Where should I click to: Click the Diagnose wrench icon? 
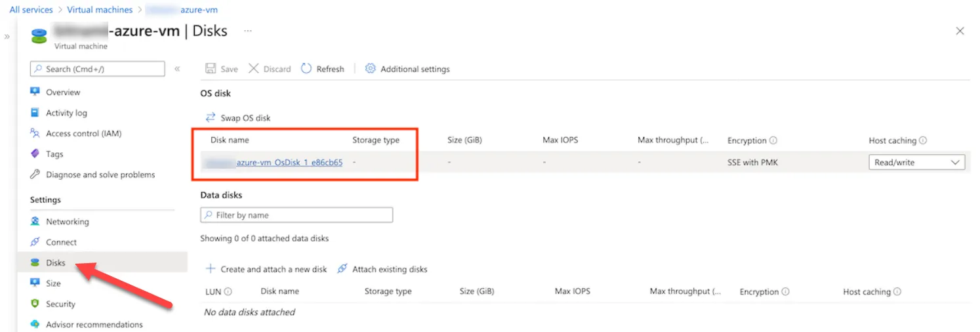35,175
